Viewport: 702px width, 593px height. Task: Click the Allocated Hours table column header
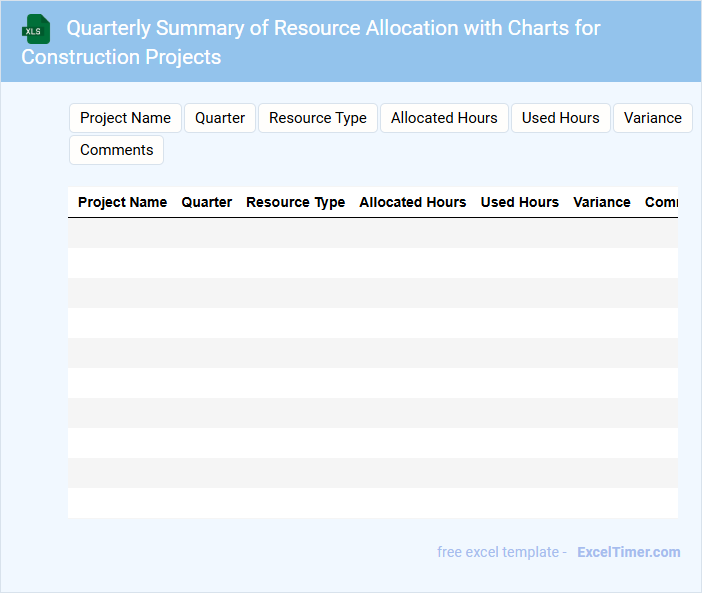[x=413, y=202]
